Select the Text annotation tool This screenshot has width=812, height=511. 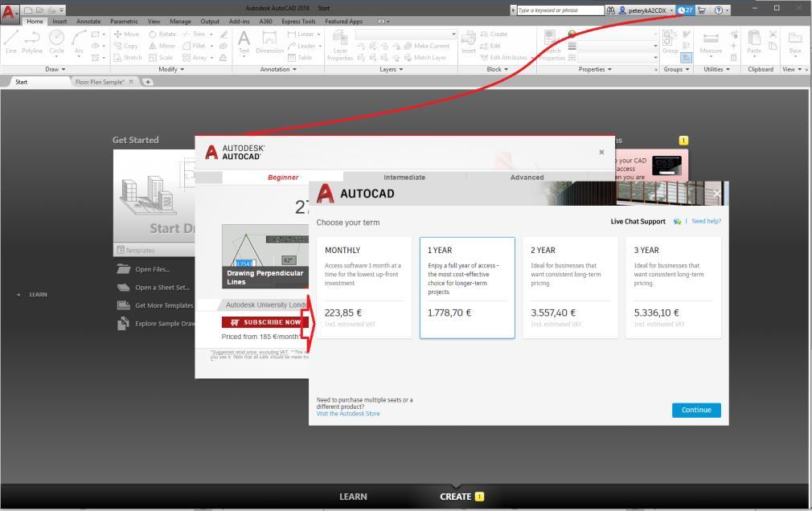[244, 42]
